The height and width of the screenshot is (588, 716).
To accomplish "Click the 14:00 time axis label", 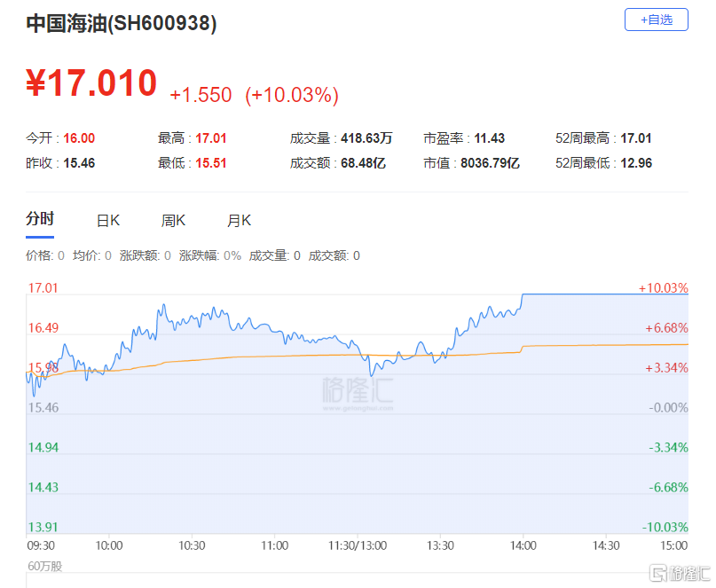I will click(x=523, y=545).
